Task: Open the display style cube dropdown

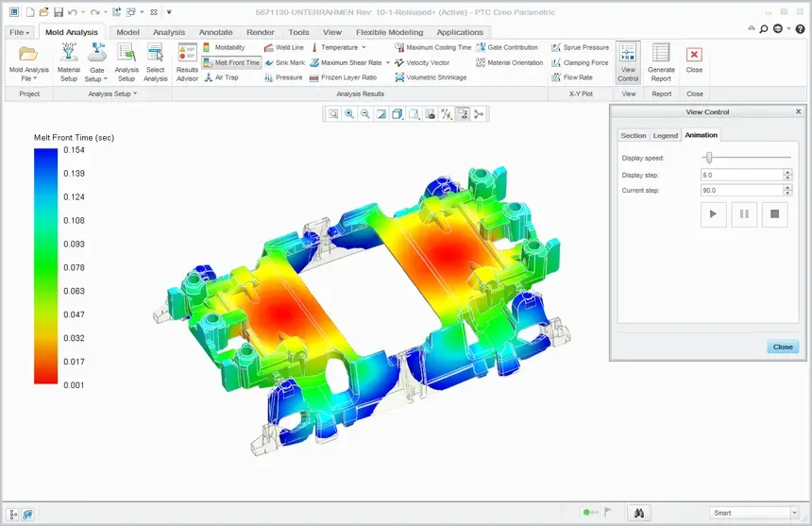Action: click(x=398, y=114)
